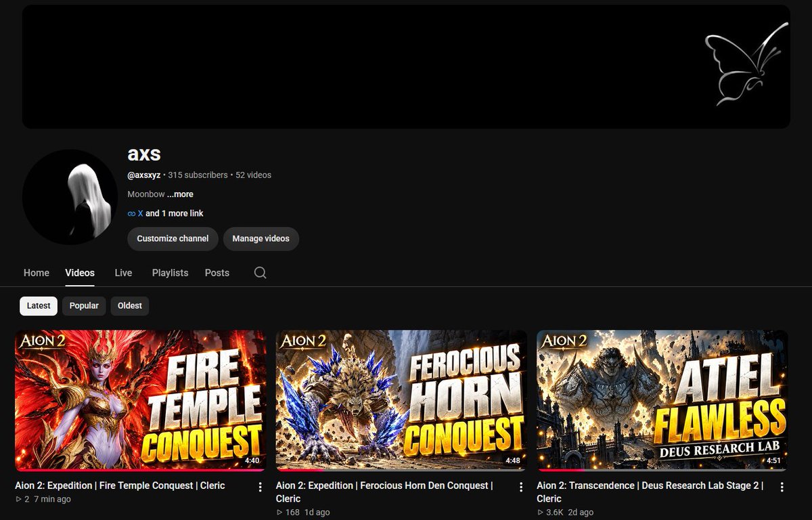Screen dimensions: 812x520
Task: Click the "7 min ago" upload time
Action: [52, 499]
